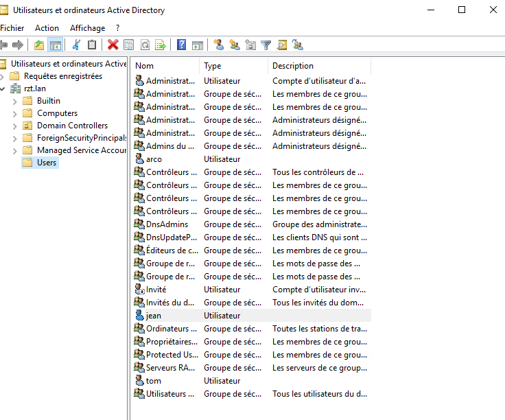Click the create new group icon

click(235, 45)
